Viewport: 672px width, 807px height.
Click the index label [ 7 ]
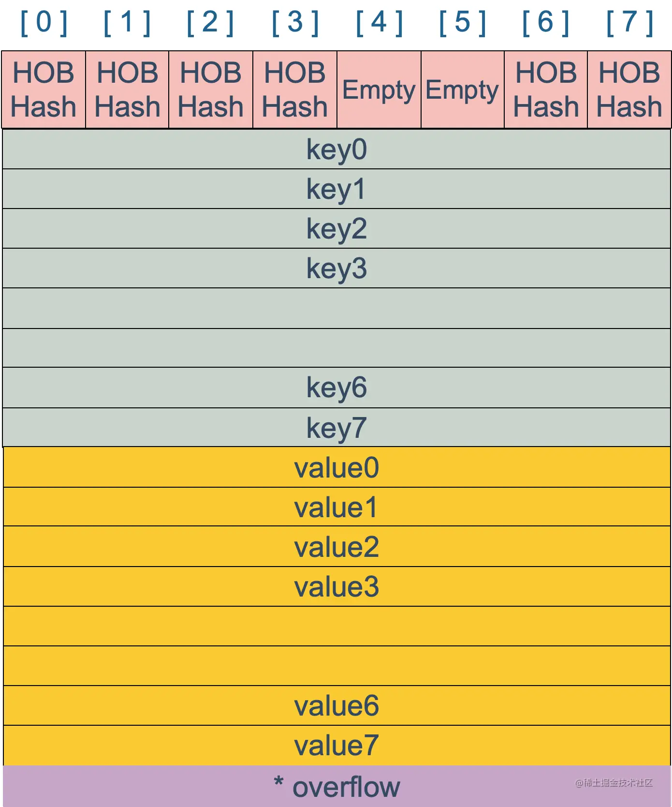click(x=630, y=23)
